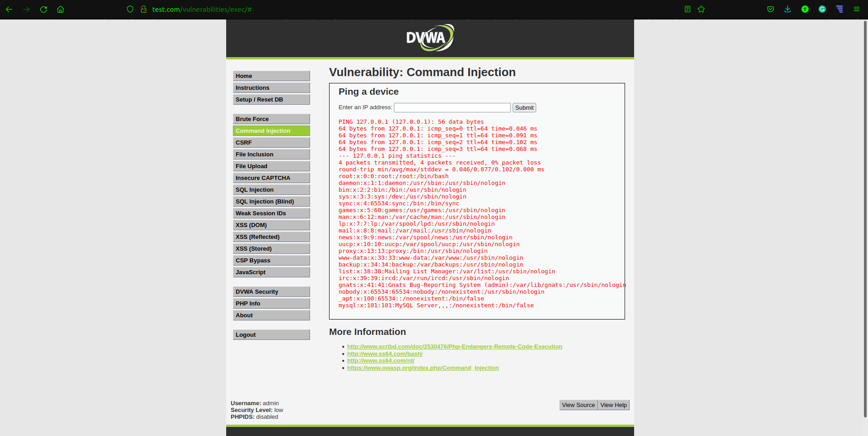
Task: Open the Weak Session IDs page
Action: (272, 213)
